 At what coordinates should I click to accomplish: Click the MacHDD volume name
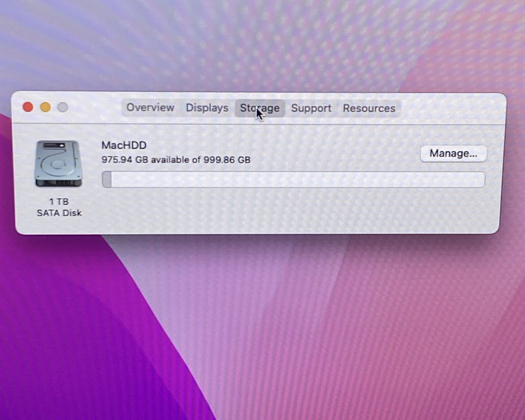tap(124, 146)
